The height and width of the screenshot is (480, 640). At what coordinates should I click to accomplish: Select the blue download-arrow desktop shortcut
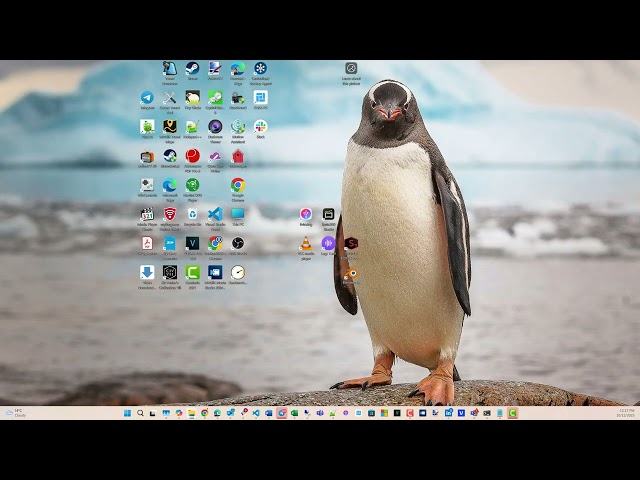147,272
